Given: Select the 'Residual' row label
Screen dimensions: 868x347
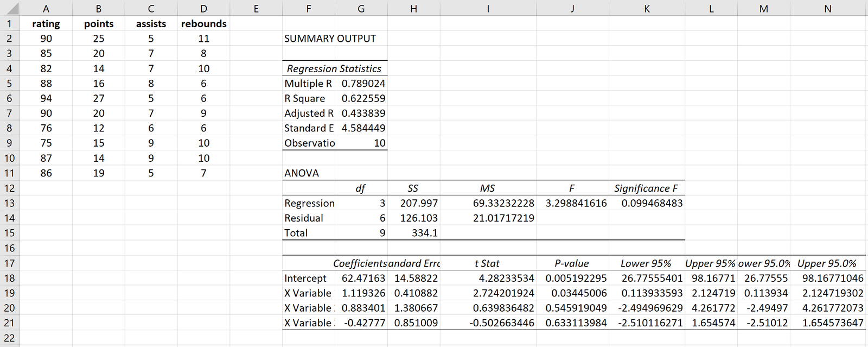Looking at the screenshot, I should point(309,218).
